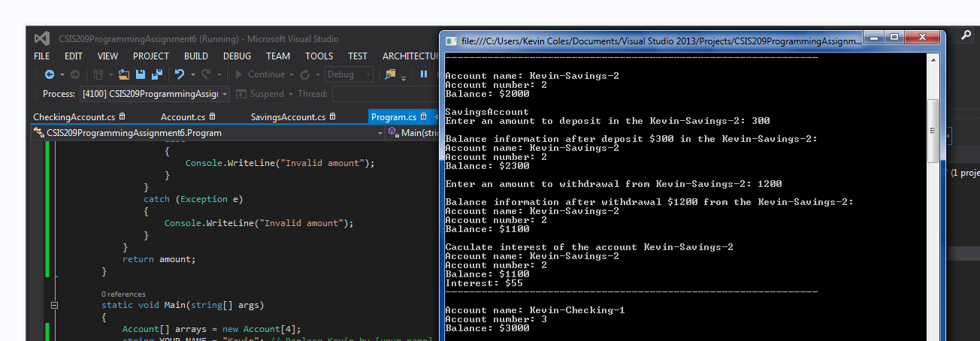Toggle the pin icon on the CheckingAccount.cs tab

(122, 117)
